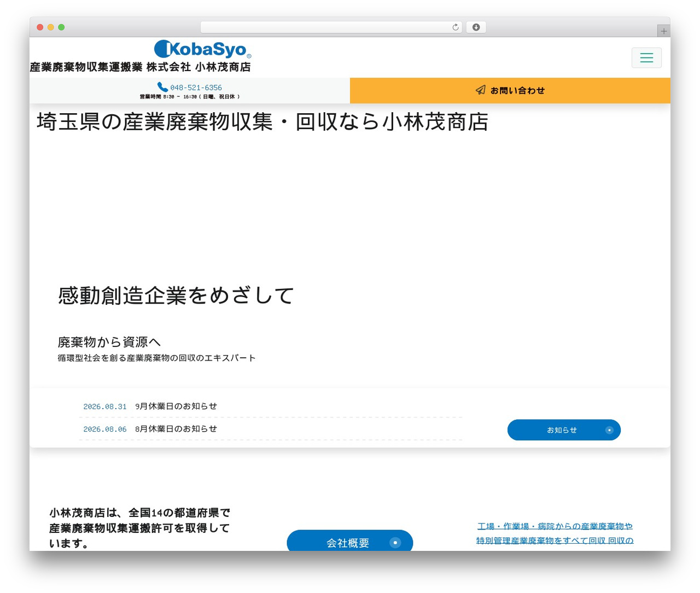Open the browser downloads icon

coord(476,27)
